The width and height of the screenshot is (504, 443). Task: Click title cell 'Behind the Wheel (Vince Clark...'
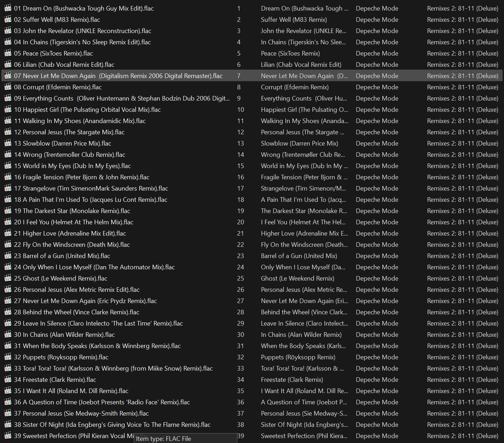coord(304,312)
